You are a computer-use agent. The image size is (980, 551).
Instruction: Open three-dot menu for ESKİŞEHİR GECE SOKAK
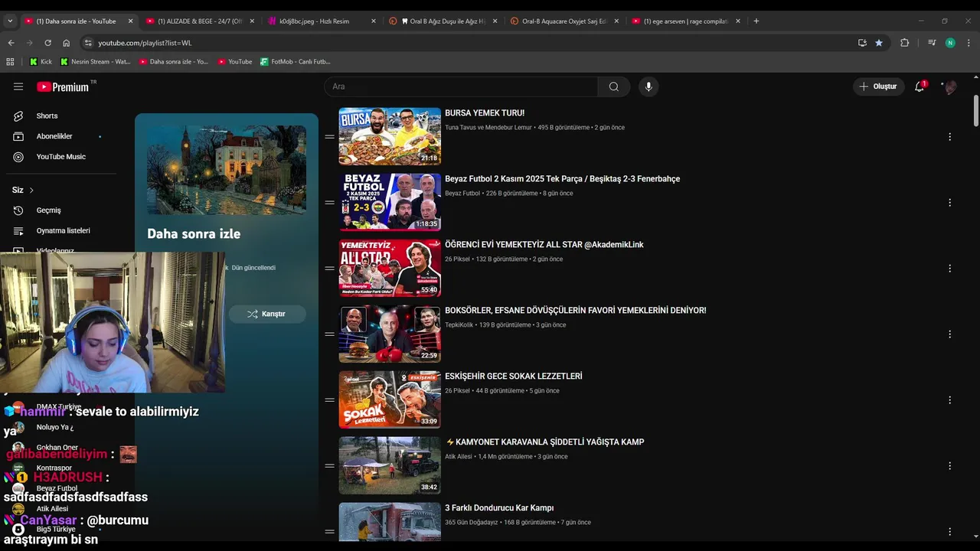949,400
